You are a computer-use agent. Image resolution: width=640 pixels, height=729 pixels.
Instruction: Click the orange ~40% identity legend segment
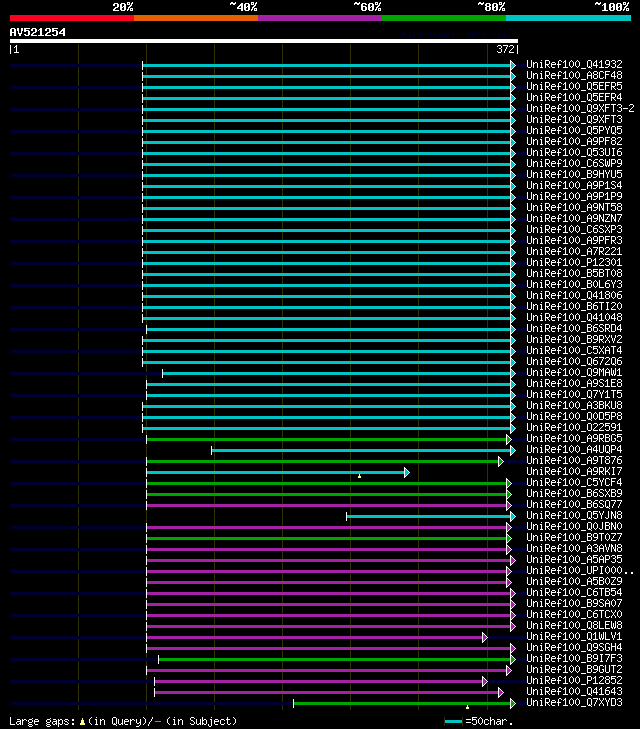[196, 18]
